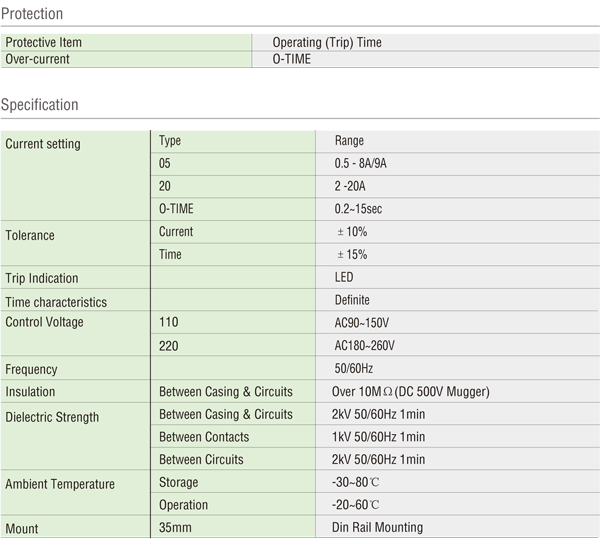
Task: Select the Definite time characteristics value
Action: 352,300
